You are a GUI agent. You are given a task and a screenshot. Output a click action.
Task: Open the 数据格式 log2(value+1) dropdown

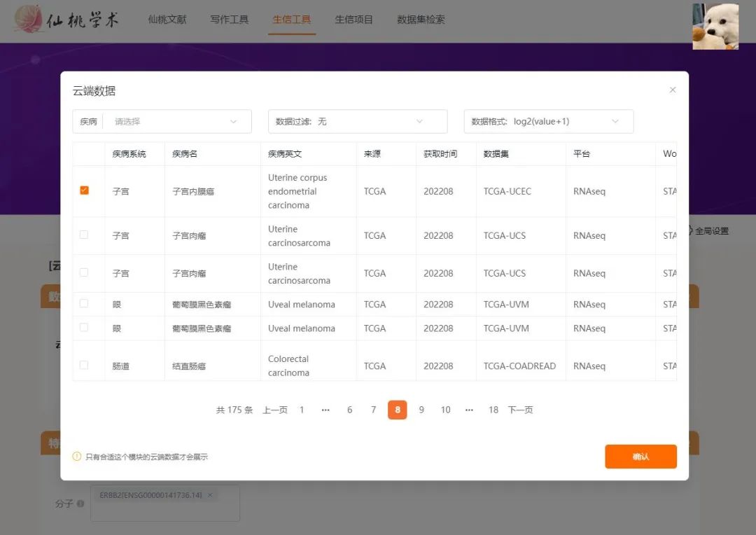[549, 122]
